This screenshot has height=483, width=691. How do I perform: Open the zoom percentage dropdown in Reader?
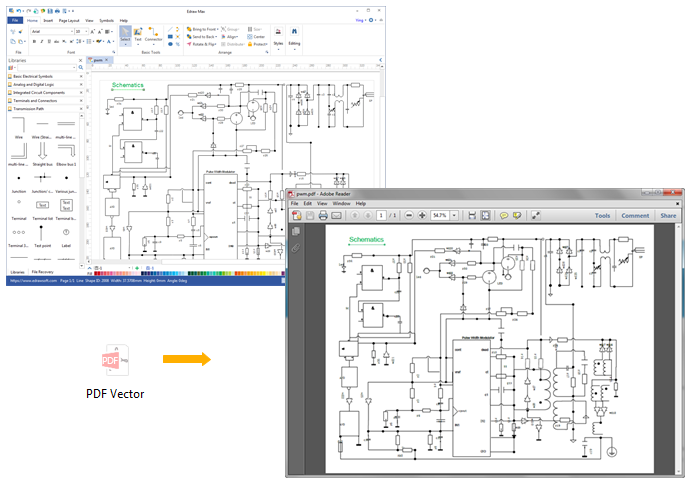coord(455,215)
